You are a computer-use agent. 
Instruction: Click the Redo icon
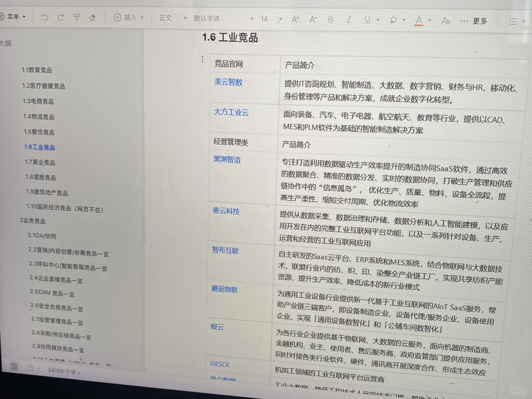click(x=60, y=17)
